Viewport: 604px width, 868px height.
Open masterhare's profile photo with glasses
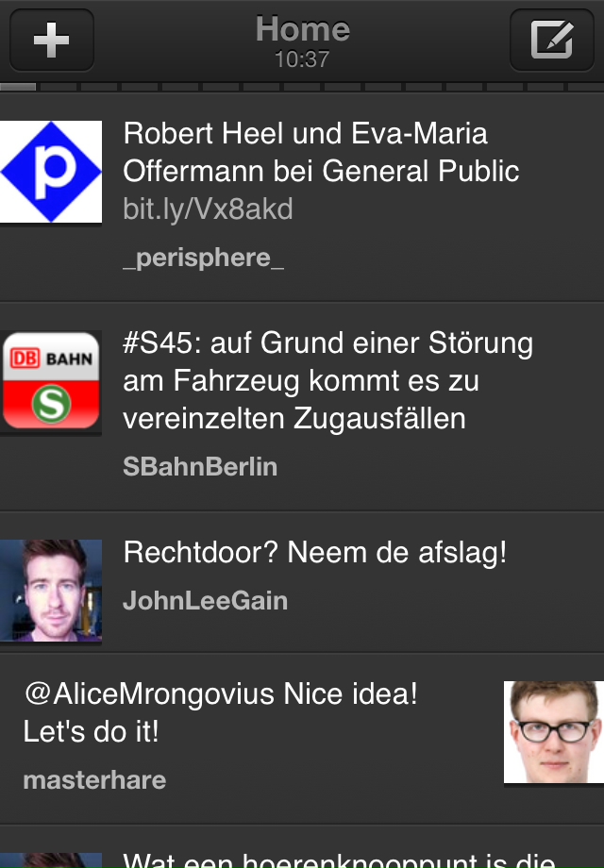[554, 732]
